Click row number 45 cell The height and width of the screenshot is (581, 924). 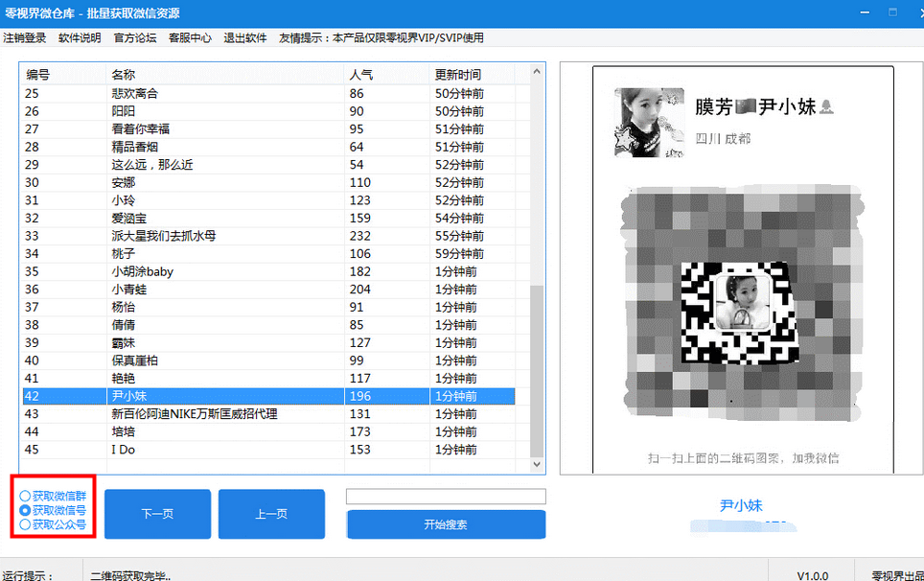(x=32, y=450)
